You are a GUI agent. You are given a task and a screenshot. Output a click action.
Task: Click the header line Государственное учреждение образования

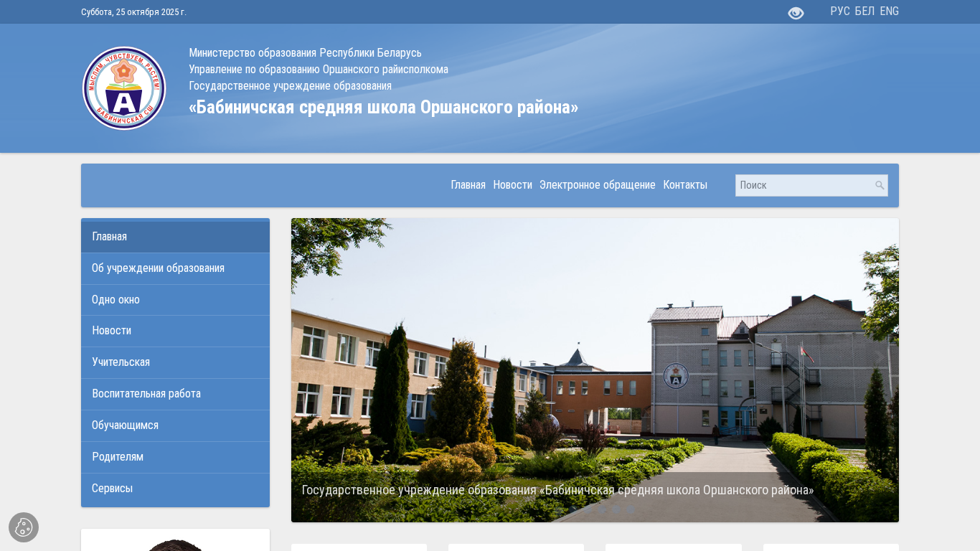[x=290, y=85]
